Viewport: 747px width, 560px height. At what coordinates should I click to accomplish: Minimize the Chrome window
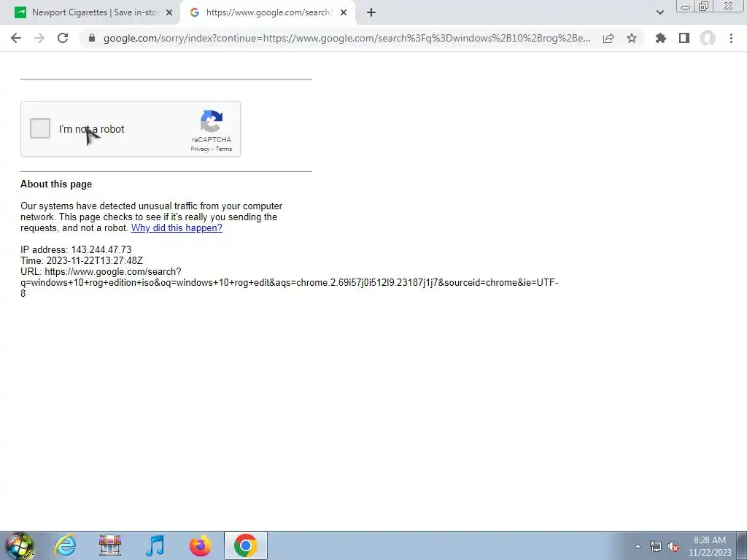click(x=686, y=7)
